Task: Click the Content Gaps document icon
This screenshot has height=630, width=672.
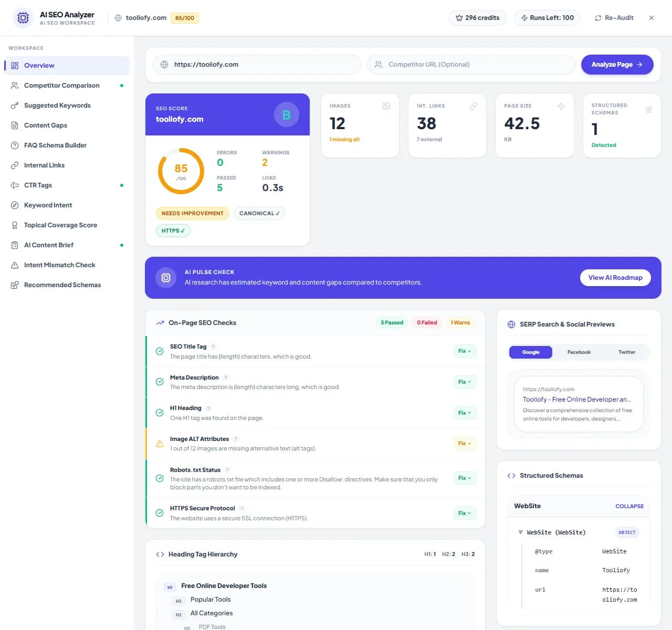Action: [15, 125]
